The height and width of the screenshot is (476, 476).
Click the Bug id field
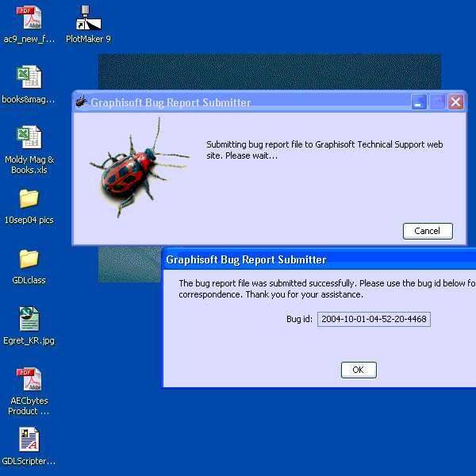tap(374, 319)
